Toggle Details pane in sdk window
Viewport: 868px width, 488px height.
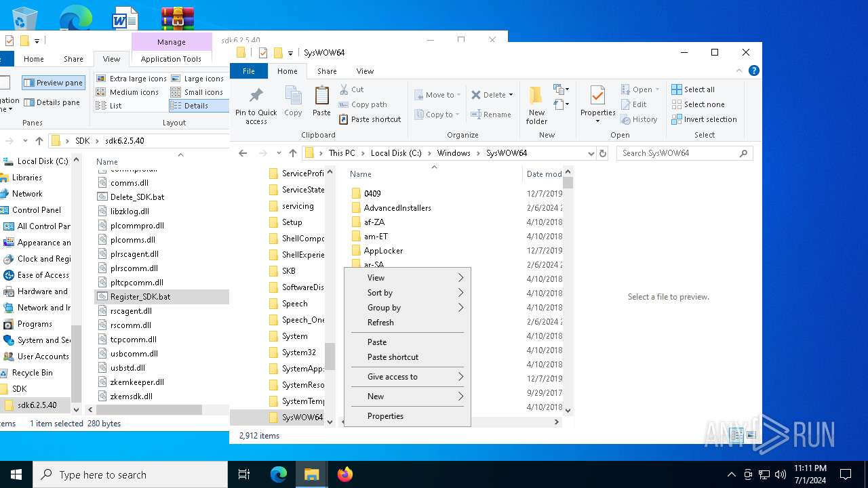click(x=52, y=102)
